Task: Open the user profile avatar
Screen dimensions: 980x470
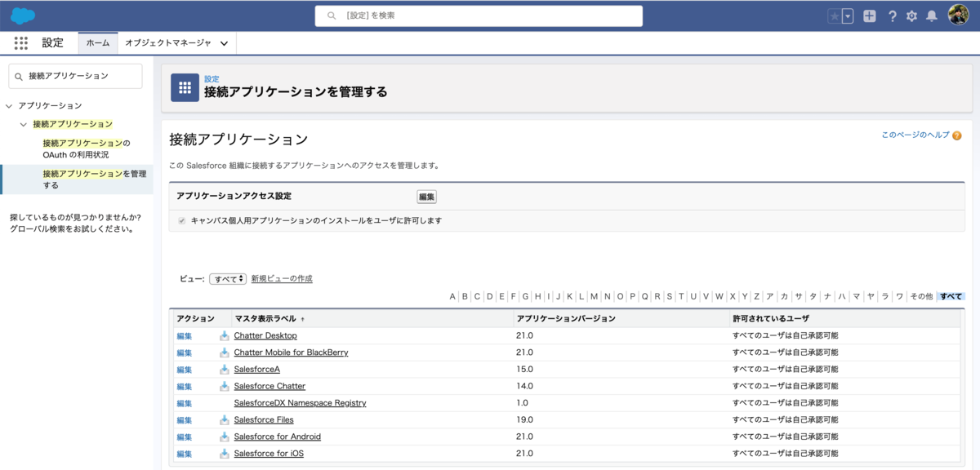Action: click(x=958, y=15)
